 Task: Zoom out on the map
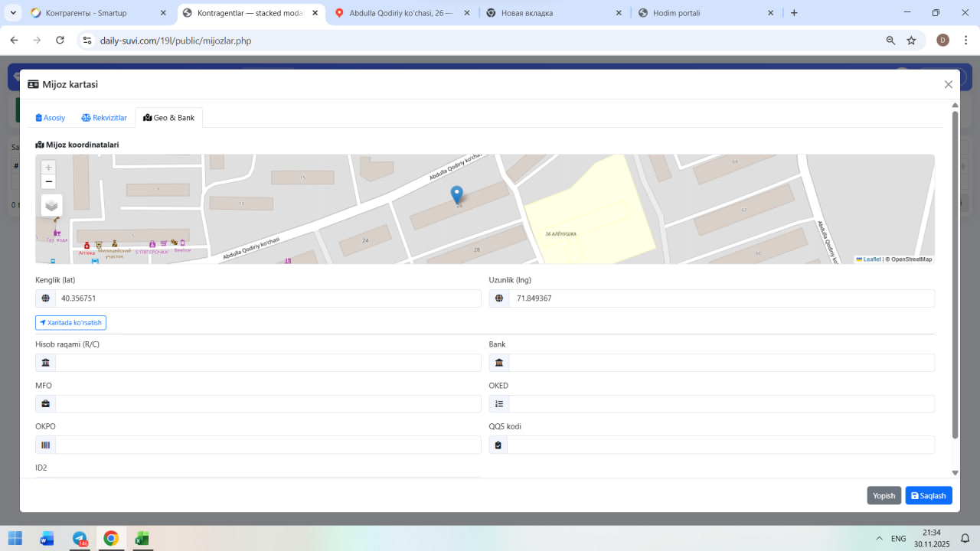49,181
